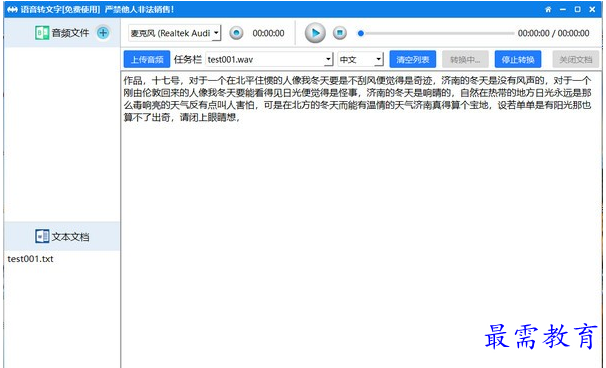Open the microphone device dropdown
The width and height of the screenshot is (606, 368).
coord(175,33)
